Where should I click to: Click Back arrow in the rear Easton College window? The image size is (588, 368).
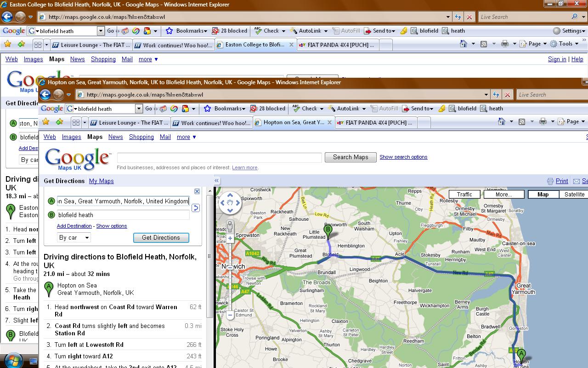[7, 17]
